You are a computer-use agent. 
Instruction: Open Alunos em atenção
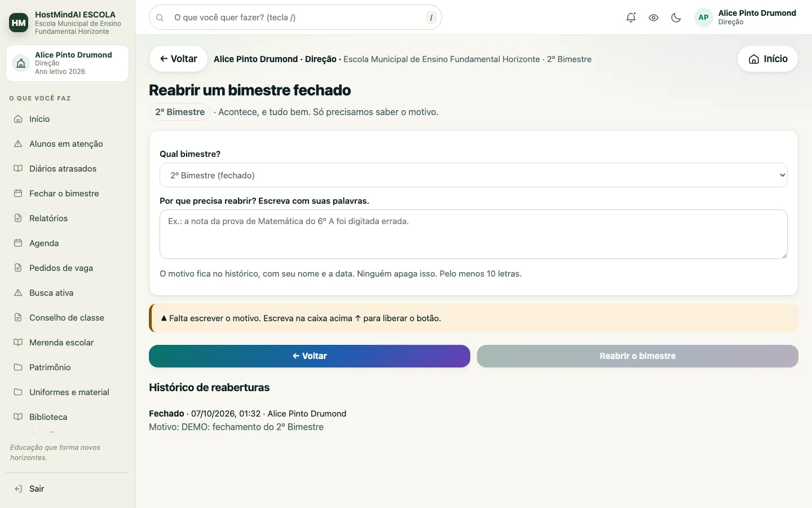click(68, 144)
